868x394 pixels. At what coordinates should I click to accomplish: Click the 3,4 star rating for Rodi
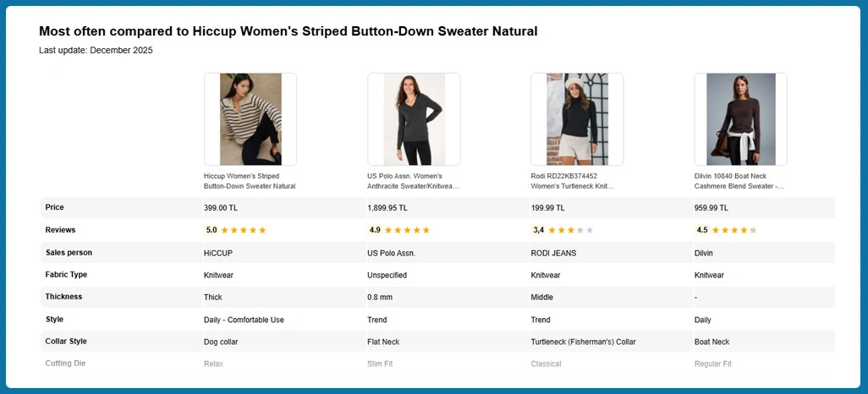563,230
